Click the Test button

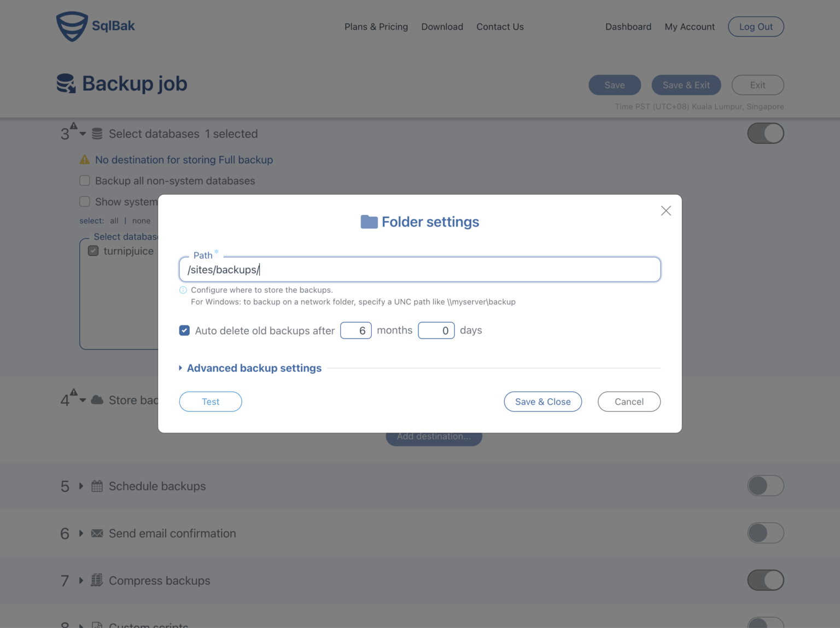[210, 402]
